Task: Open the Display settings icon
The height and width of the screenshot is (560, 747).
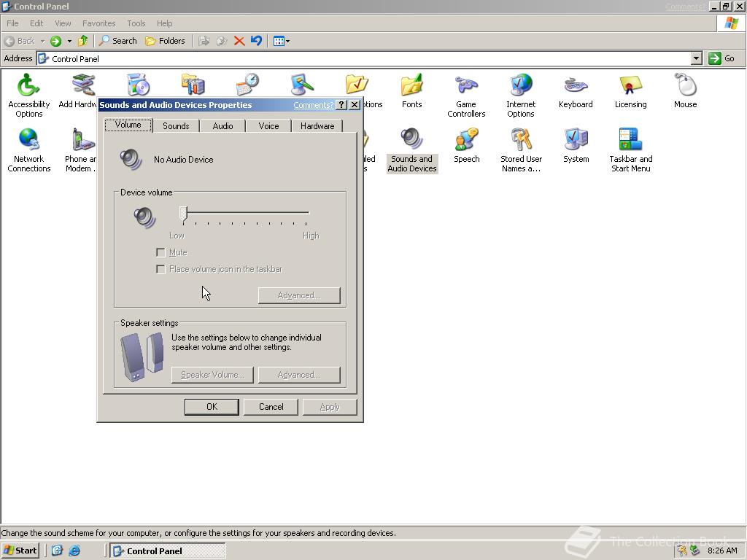Action: click(x=302, y=85)
